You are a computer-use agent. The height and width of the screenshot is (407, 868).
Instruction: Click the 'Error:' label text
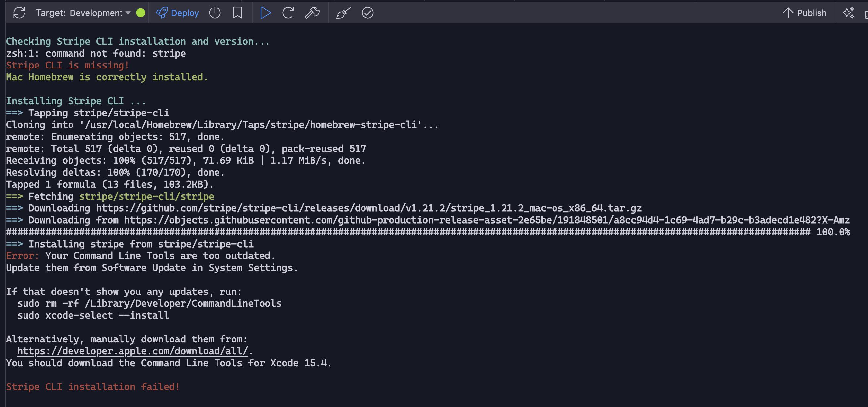[22, 256]
